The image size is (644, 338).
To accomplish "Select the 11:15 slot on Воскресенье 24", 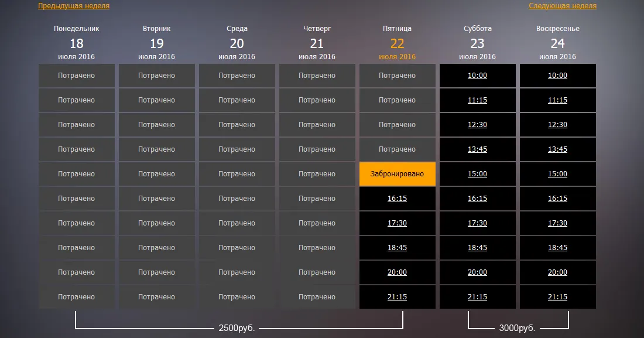I will pyautogui.click(x=558, y=100).
